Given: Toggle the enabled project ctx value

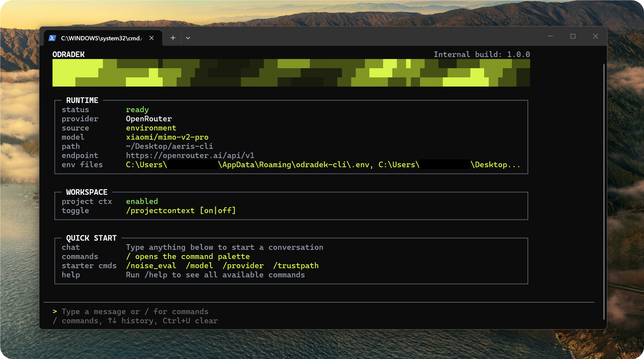Looking at the screenshot, I should [x=142, y=201].
